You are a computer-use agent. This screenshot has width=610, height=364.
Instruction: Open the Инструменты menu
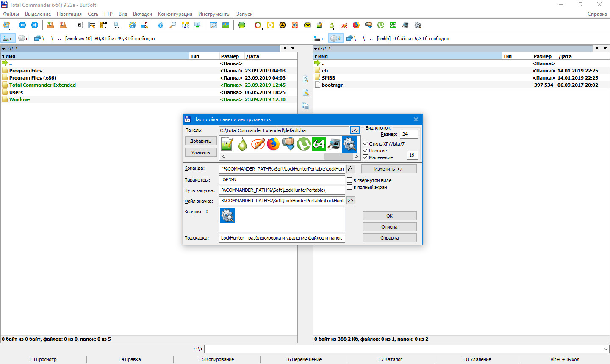click(x=214, y=14)
